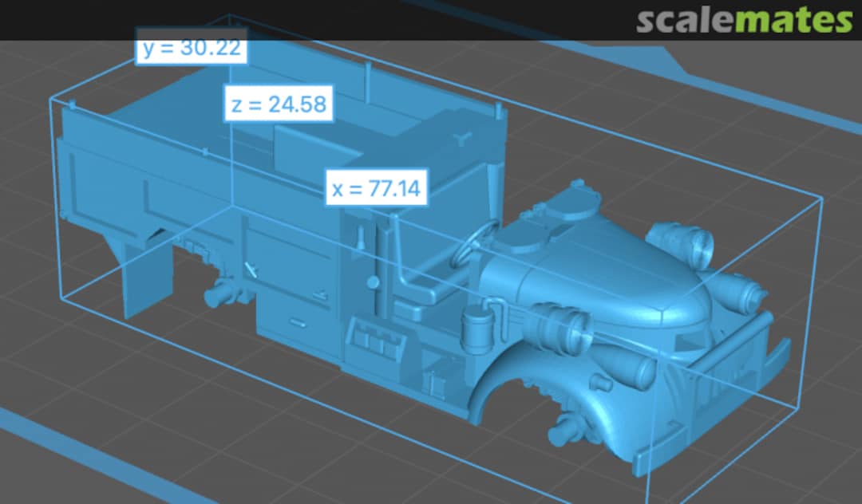
Task: Select the step panel below the cab
Action: 375,343
